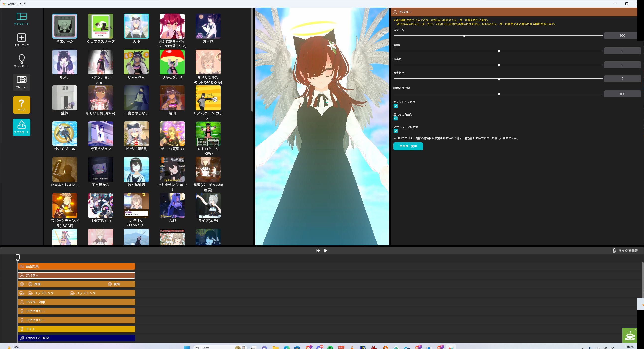This screenshot has height=349, width=644.
Task: Click the プレビュー icon
Action: pos(21,82)
